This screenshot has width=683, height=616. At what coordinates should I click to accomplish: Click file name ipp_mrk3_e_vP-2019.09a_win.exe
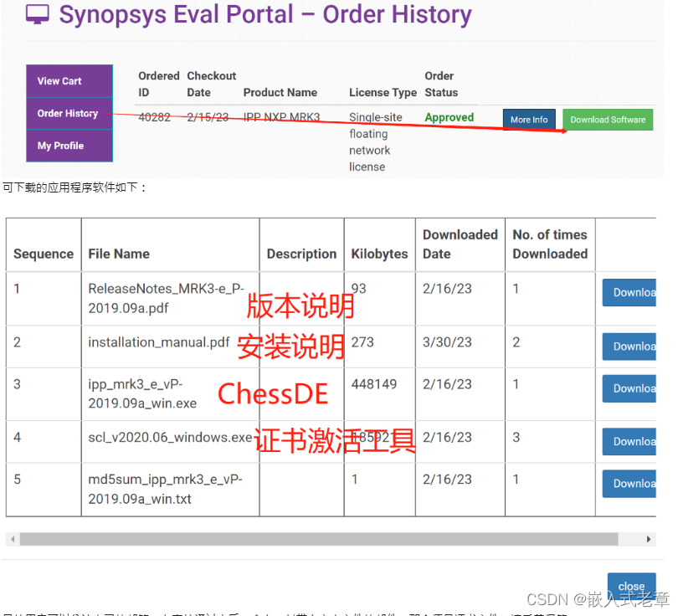pos(142,393)
